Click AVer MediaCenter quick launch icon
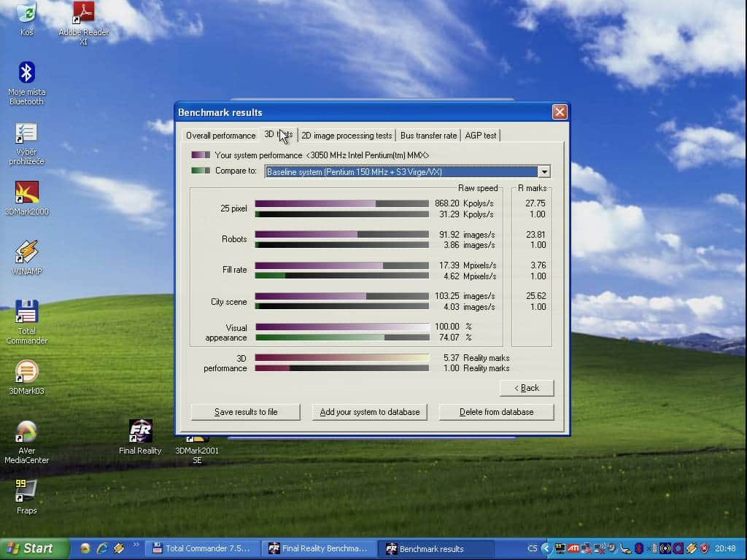This screenshot has height=560, width=747. 85,548
